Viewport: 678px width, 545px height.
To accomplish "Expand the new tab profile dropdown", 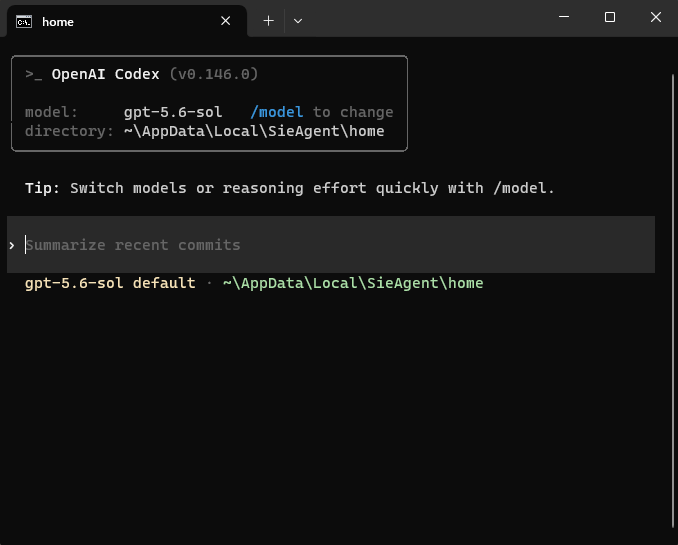I will pos(298,21).
